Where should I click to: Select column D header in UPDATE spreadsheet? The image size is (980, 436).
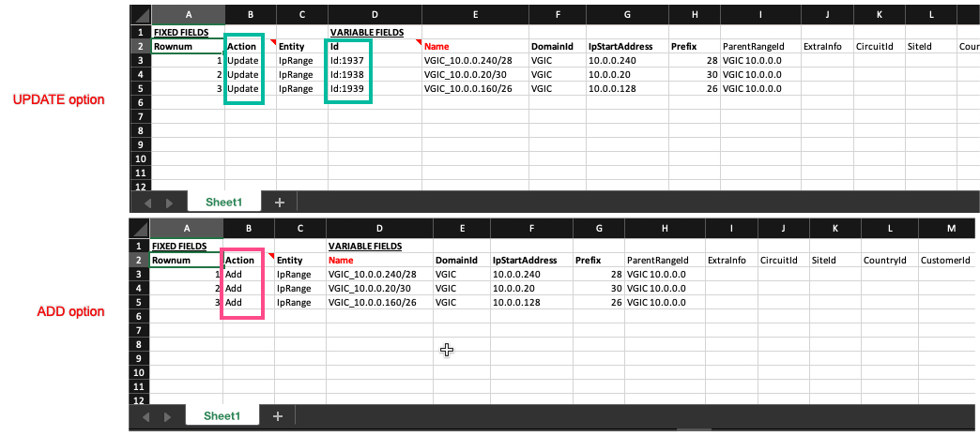375,16
